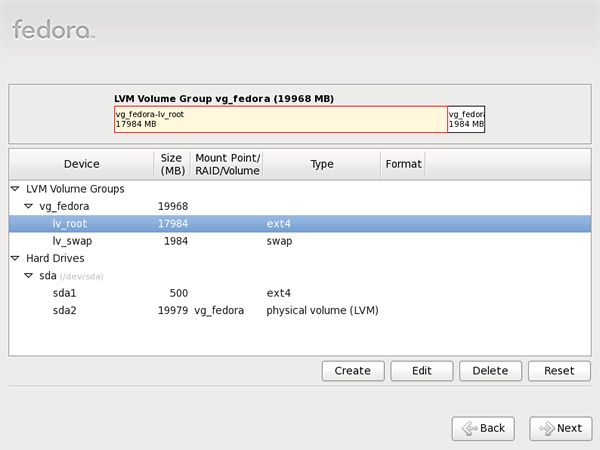The image size is (600, 450).
Task: Click the ext4 type cell of lv_root
Action: (279, 224)
